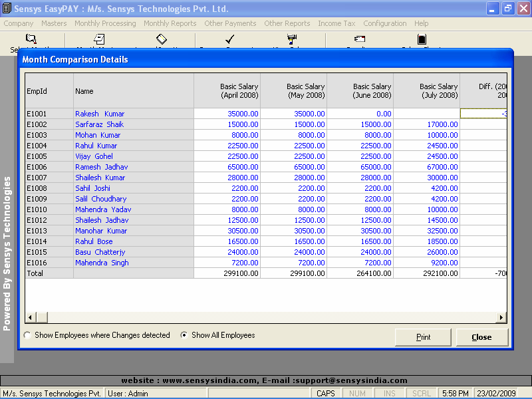Click the July total 292100.00
This screenshot has height=399, width=532.
tap(427, 273)
